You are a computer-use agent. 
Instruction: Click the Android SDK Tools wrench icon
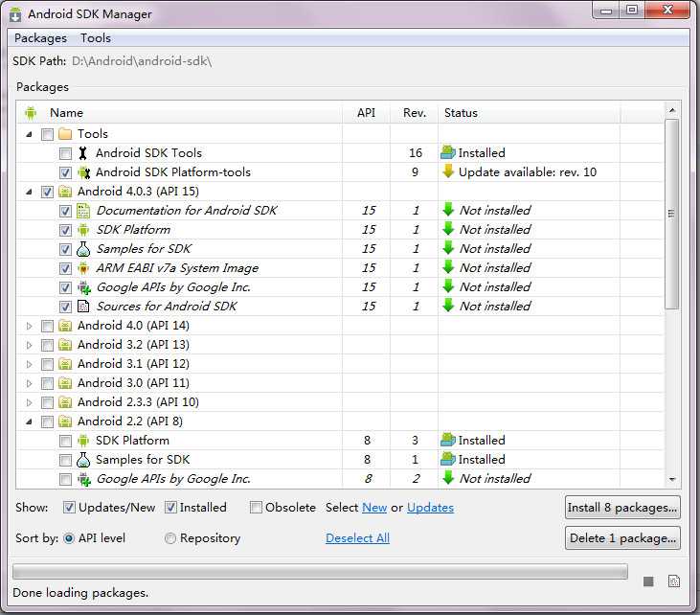coord(82,153)
